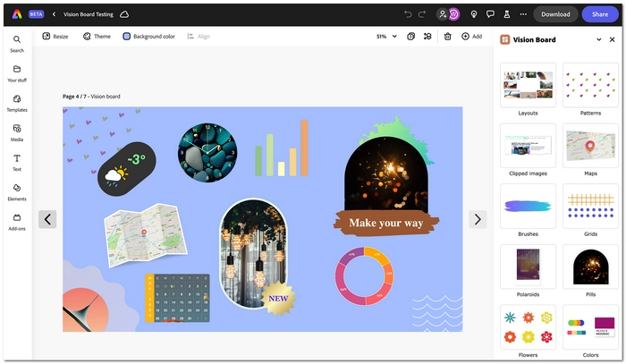Open Media in the sidebar
The height and width of the screenshot is (364, 626).
coord(17,133)
